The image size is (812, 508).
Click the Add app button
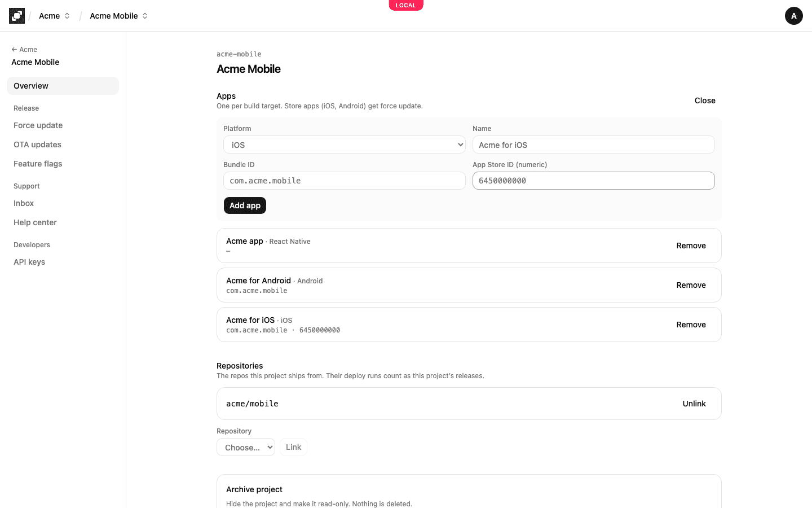(x=245, y=205)
